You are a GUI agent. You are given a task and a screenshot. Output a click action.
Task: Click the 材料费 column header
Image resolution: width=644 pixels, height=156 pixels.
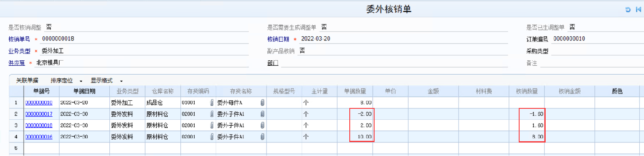click(484, 91)
